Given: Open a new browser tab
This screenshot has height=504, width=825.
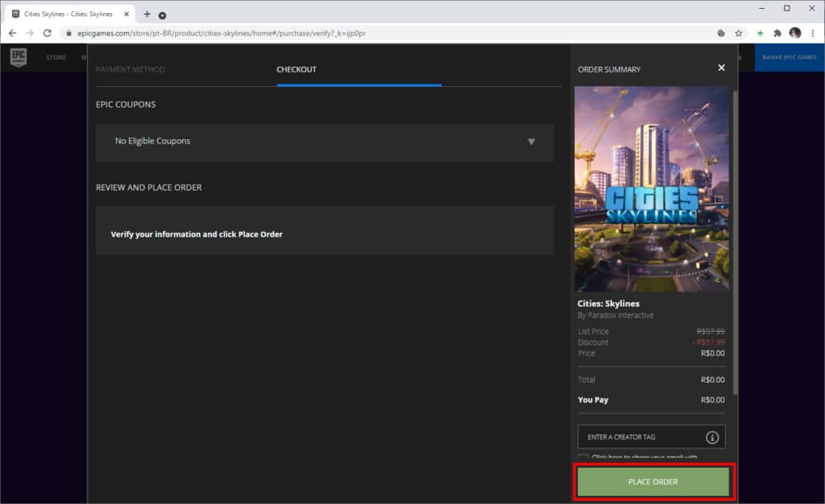Looking at the screenshot, I should [147, 14].
